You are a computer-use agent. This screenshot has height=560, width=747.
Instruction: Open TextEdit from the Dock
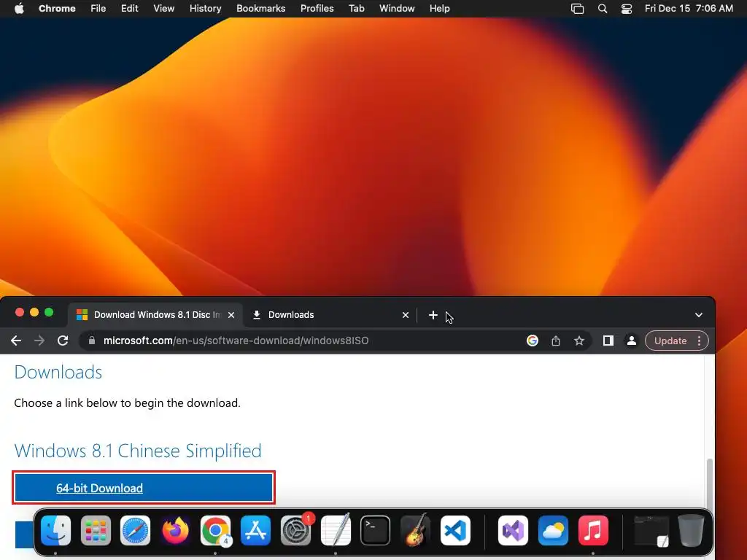[336, 530]
